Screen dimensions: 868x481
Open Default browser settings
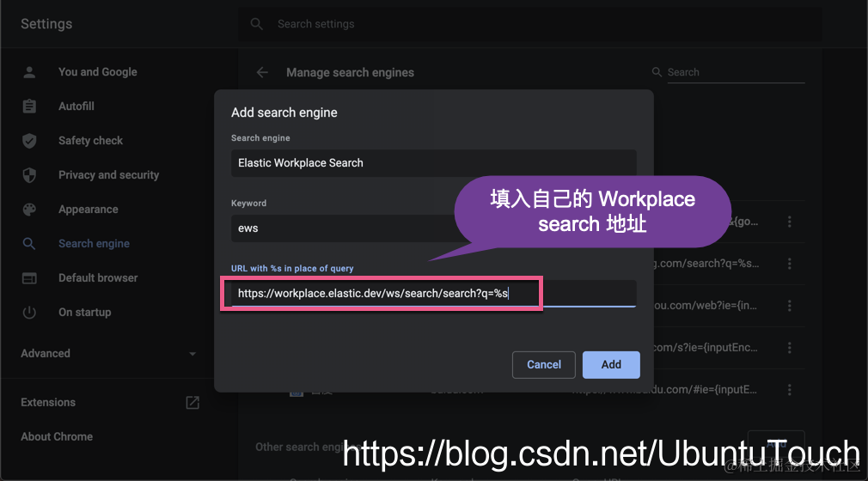[98, 277]
